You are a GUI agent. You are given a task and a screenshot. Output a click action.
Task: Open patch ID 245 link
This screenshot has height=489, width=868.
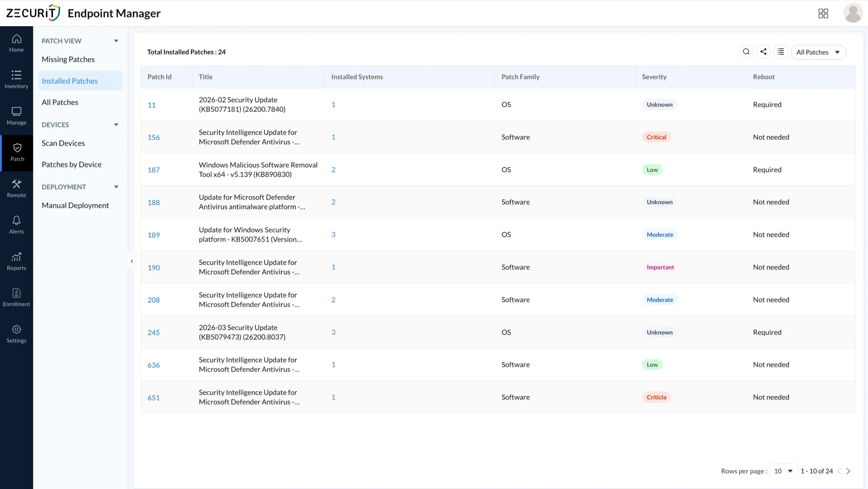(x=154, y=333)
